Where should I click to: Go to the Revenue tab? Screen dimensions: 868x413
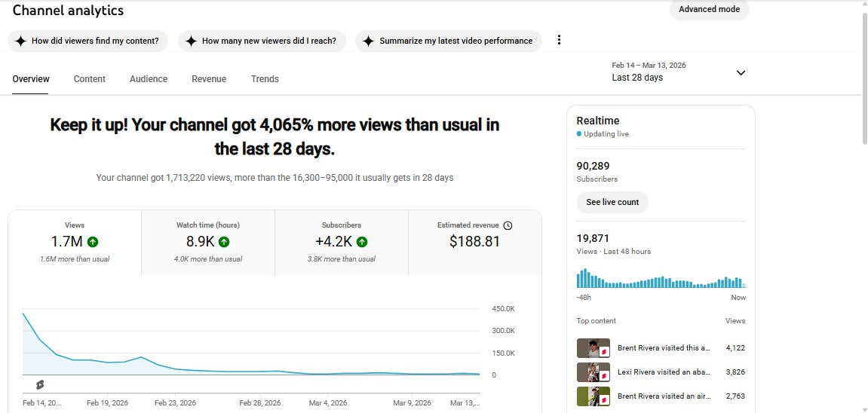click(x=209, y=79)
